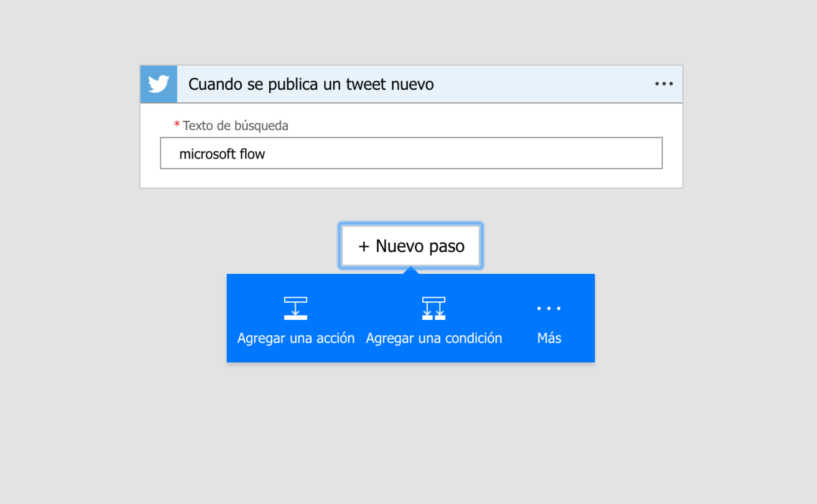The image size is (817, 504).
Task: Click the Más three-dot icon
Action: point(549,308)
